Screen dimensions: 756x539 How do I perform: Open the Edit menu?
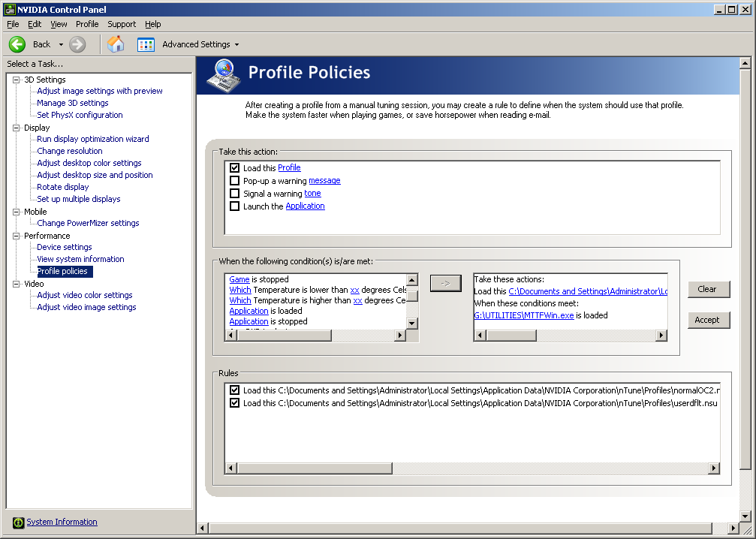pos(35,24)
